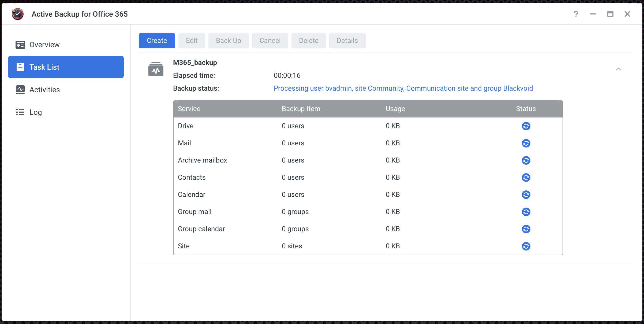
Task: Collapse the M365_backup task details
Action: point(619,69)
